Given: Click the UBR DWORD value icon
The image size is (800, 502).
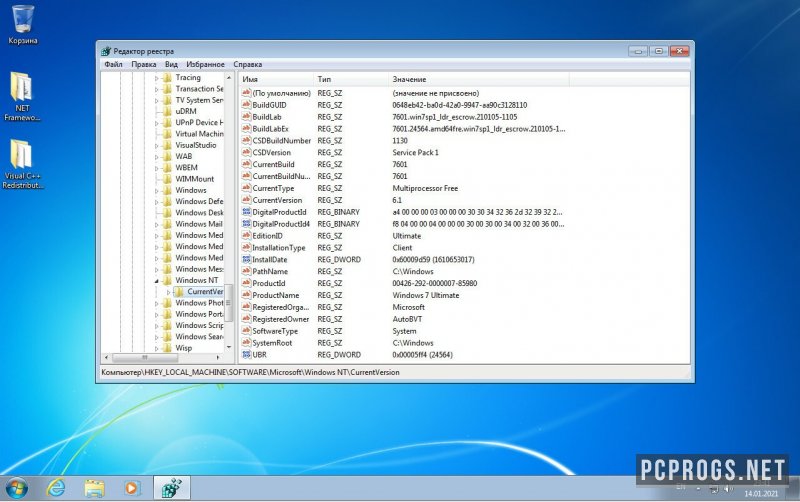Looking at the screenshot, I should [246, 355].
